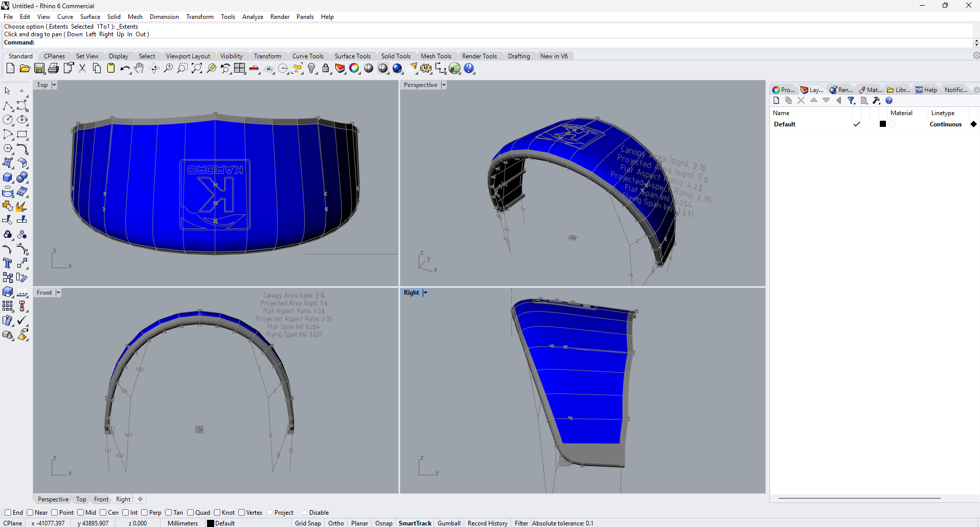The image size is (980, 527).
Task: Toggle Ortho mode in status bar
Action: click(x=336, y=523)
